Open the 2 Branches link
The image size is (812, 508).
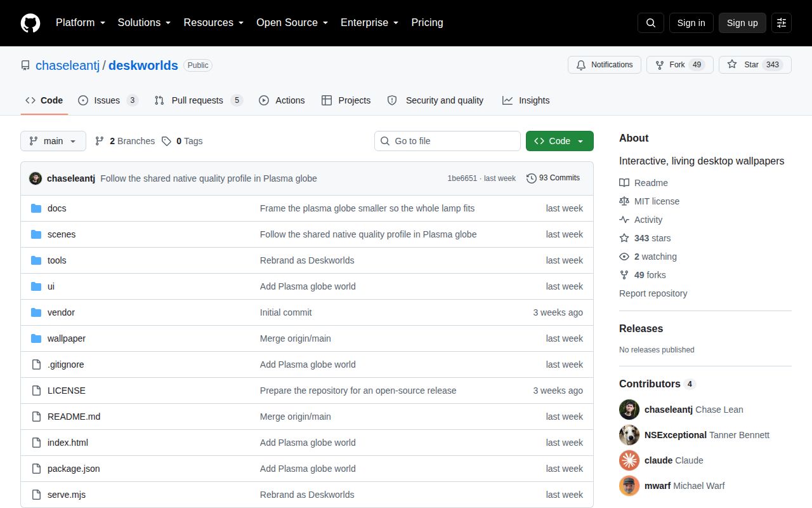pos(125,141)
